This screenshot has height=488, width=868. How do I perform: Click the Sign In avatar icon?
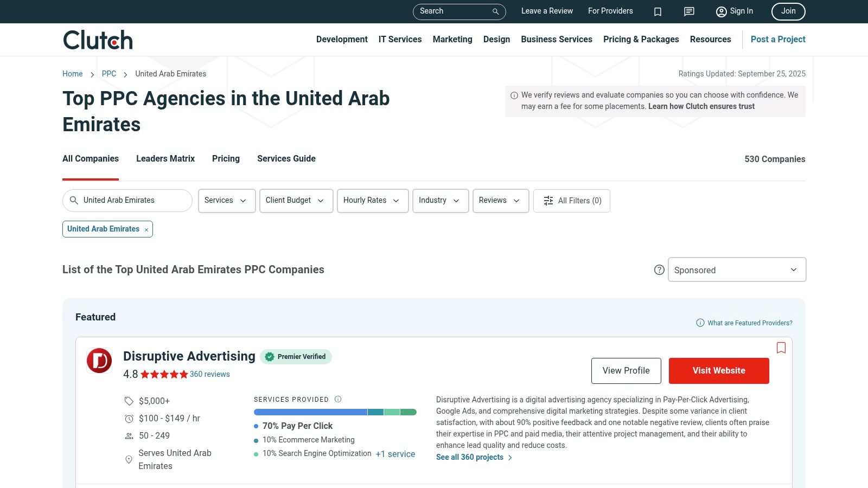[x=721, y=11]
